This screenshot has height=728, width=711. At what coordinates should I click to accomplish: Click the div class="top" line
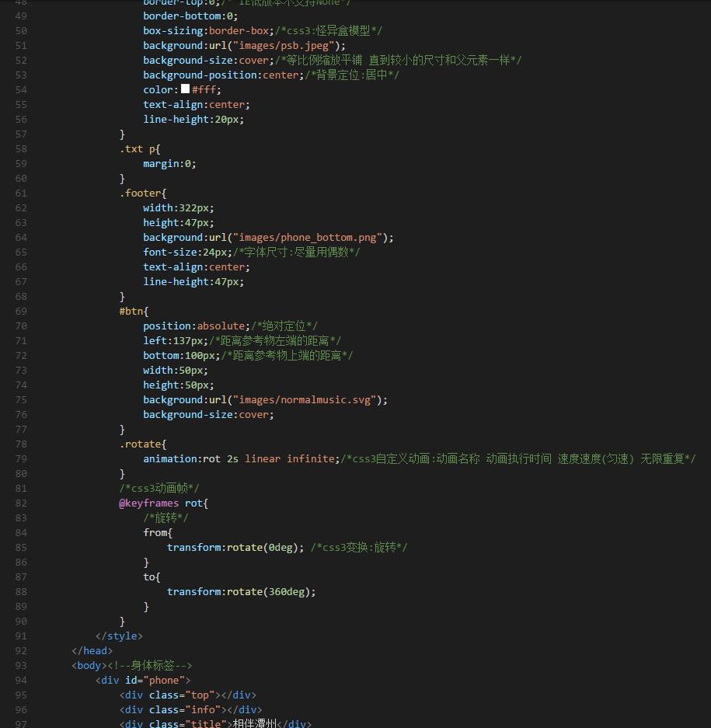pyautogui.click(x=188, y=695)
